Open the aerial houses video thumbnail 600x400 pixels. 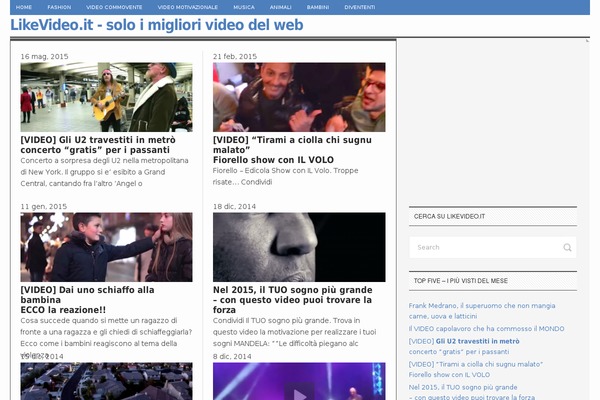(106, 381)
